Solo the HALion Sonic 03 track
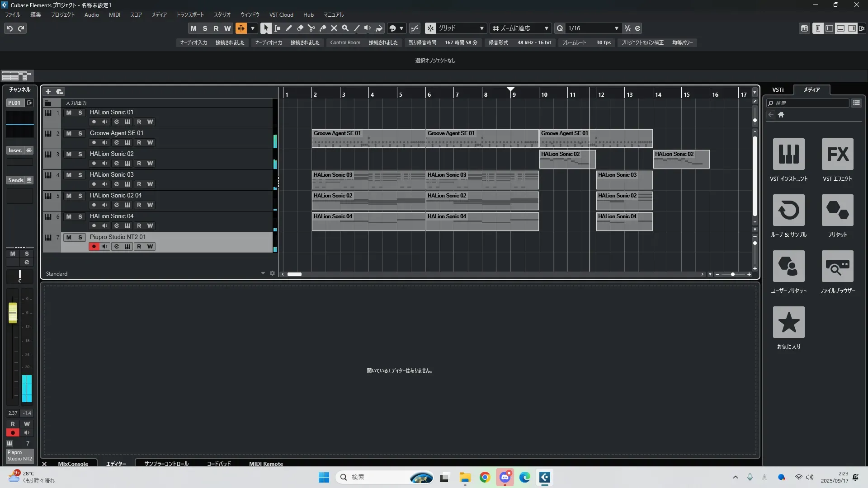The width and height of the screenshot is (868, 488). click(x=80, y=175)
